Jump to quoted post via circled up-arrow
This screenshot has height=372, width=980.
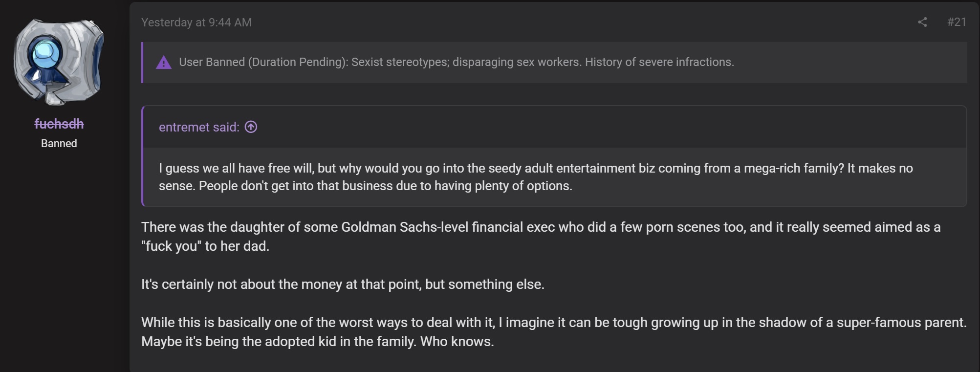[251, 127]
